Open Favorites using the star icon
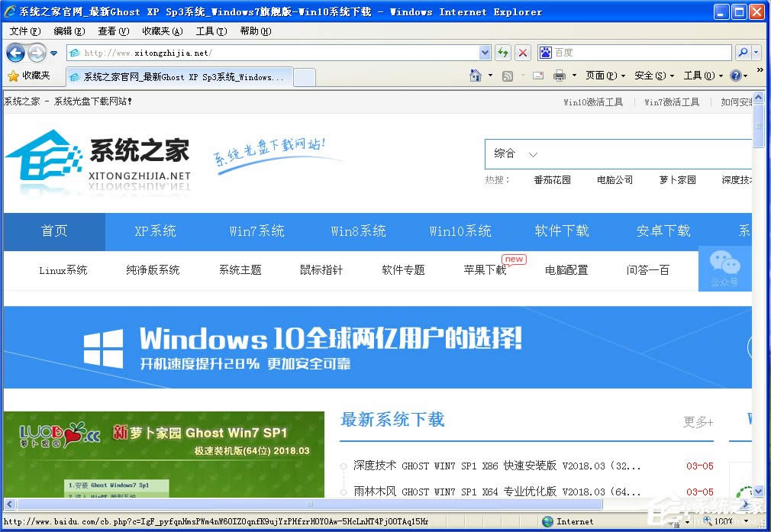Screen dimensions: 771x532 point(13,76)
